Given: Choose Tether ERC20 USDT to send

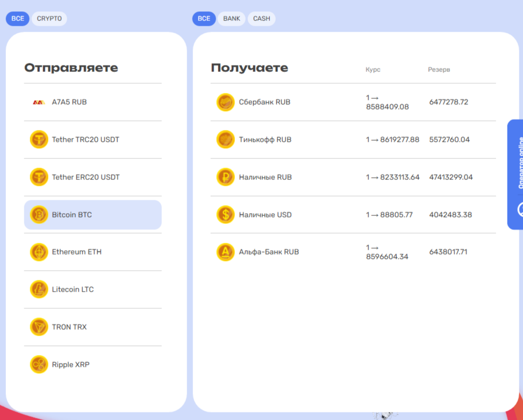Looking at the screenshot, I should [93, 177].
